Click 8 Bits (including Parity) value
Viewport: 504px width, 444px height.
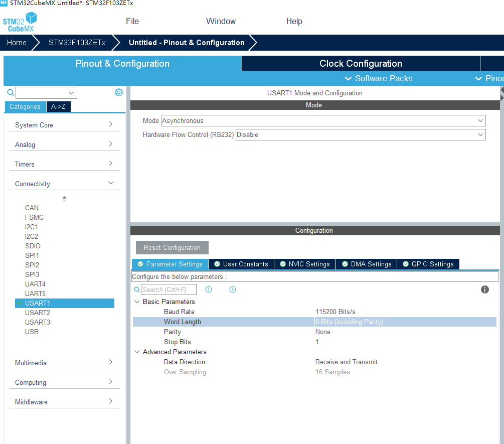pyautogui.click(x=349, y=322)
